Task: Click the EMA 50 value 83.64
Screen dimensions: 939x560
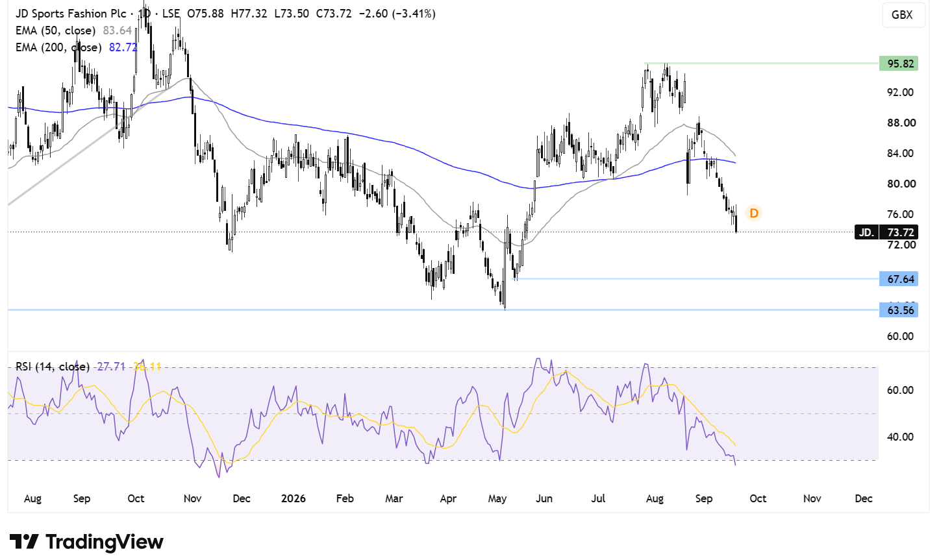Action: 118,30
